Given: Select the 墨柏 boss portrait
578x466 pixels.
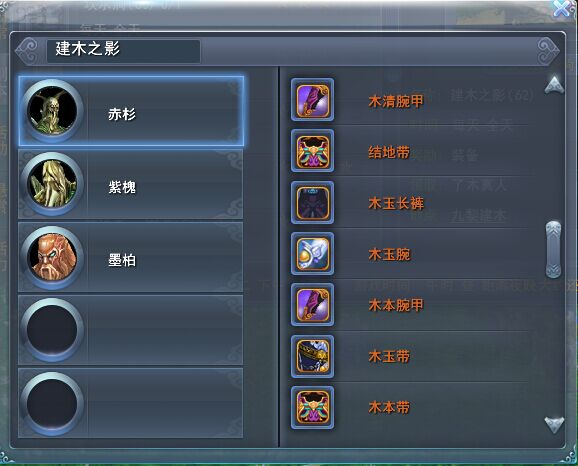Looking at the screenshot, I should tap(52, 257).
